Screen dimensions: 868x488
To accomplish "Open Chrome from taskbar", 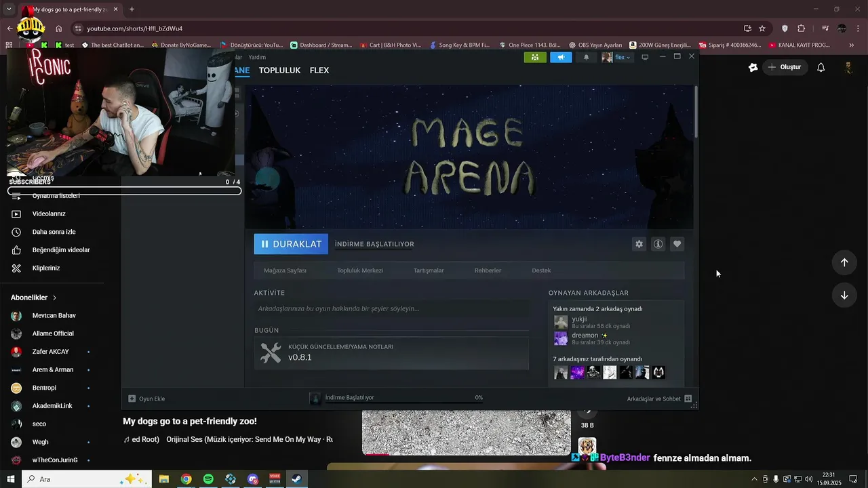I will coord(186,479).
